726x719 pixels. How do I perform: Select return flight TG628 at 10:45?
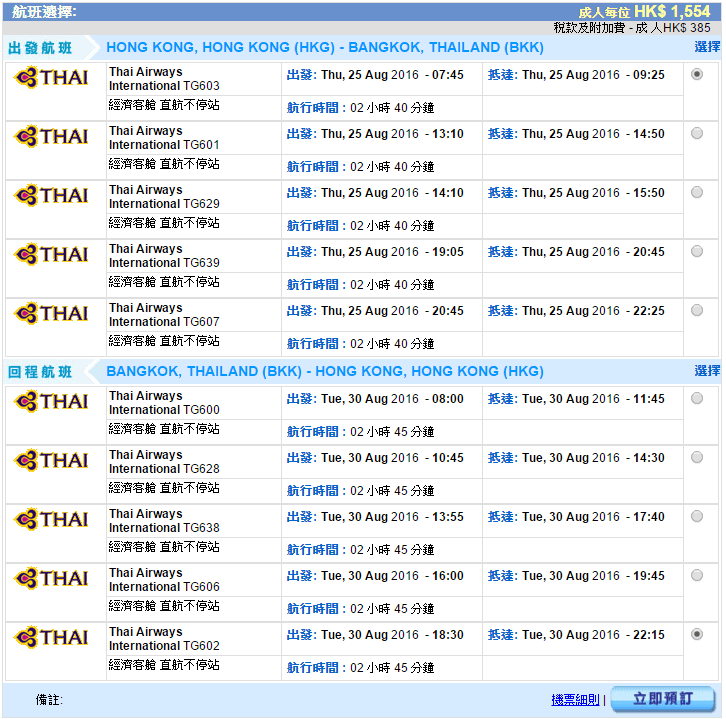coord(697,457)
